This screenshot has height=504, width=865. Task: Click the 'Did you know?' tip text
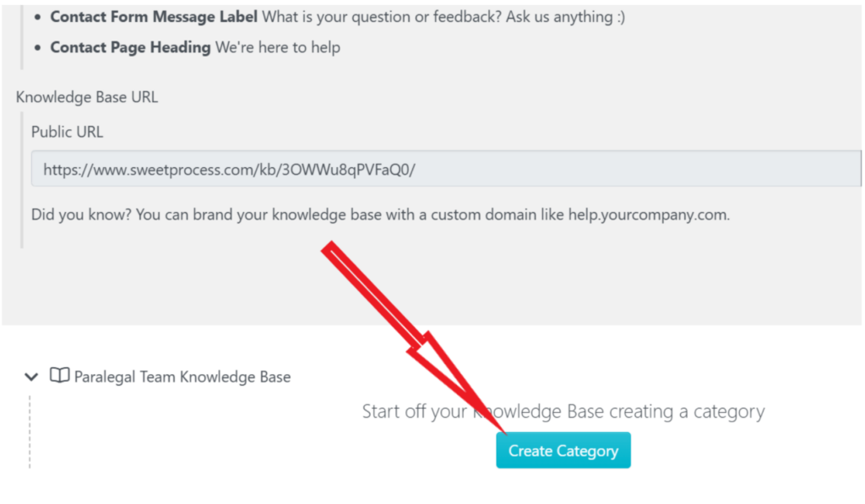(81, 214)
